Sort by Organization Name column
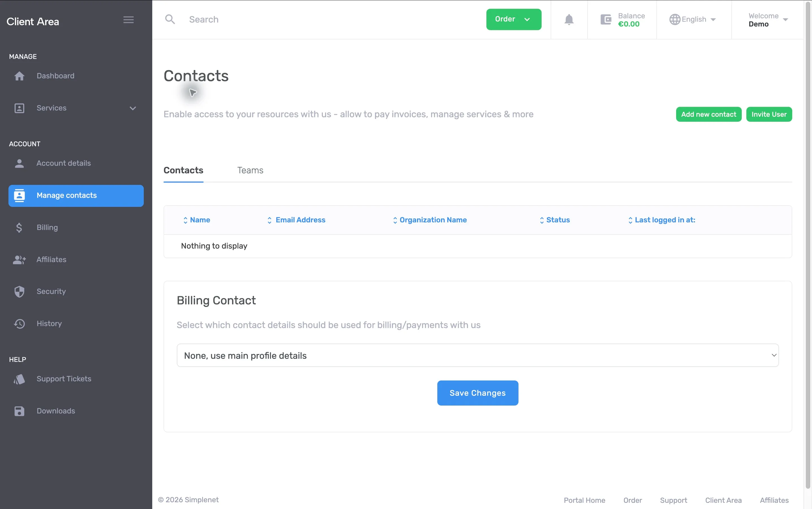Screen dimensions: 812x509 tap(430, 220)
